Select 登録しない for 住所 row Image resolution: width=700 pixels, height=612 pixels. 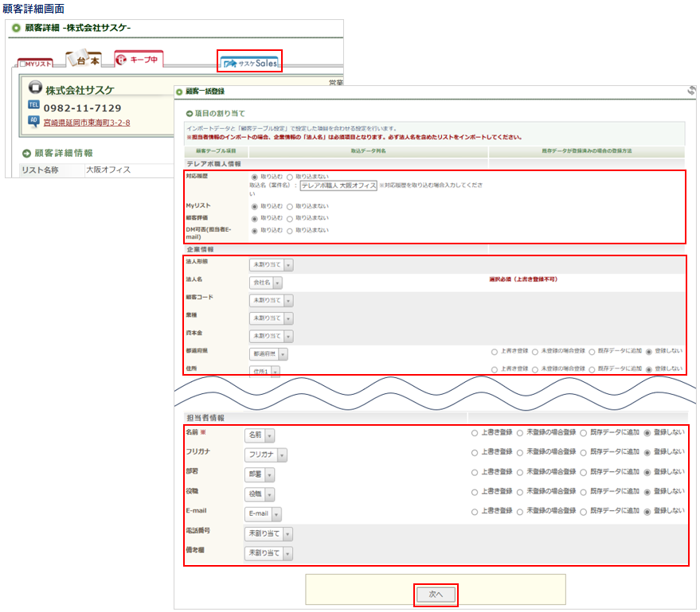(649, 369)
